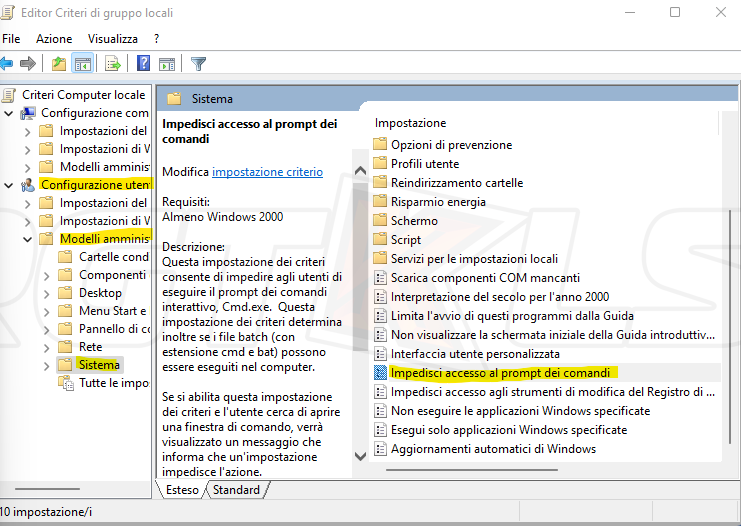
Task: Toggle the show/hide action pane icon
Action: pos(167,64)
